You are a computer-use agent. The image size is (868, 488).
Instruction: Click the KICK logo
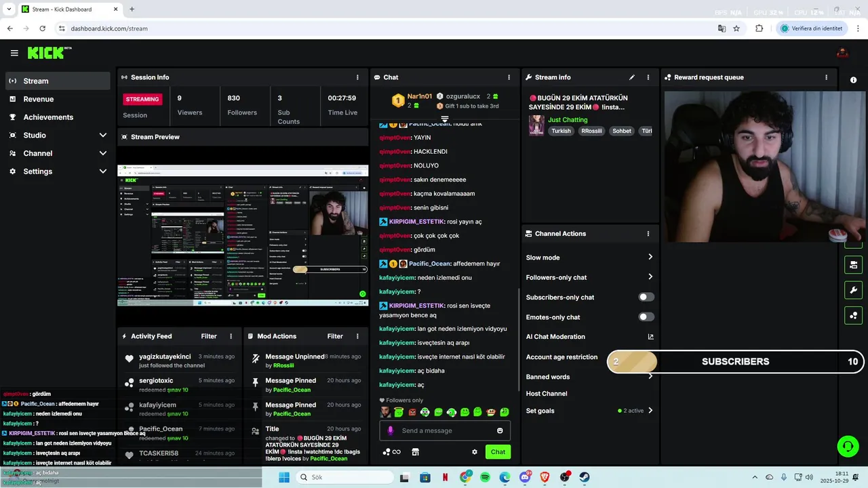click(49, 53)
